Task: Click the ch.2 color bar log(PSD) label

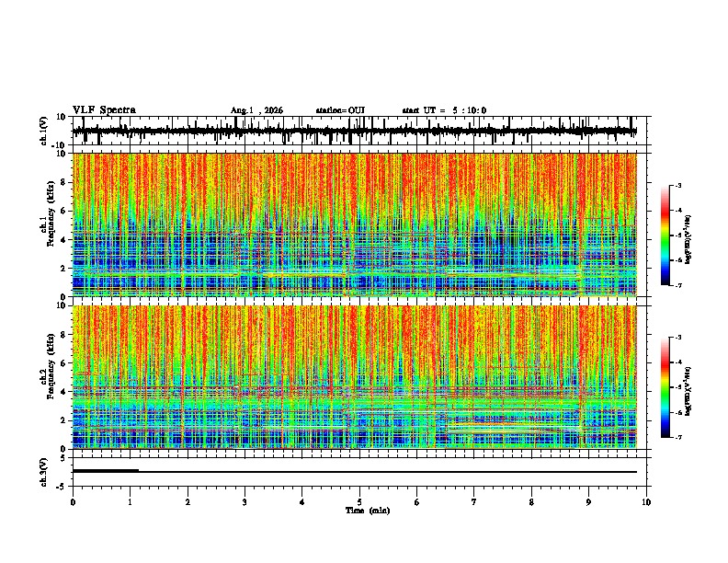Action: (688, 391)
